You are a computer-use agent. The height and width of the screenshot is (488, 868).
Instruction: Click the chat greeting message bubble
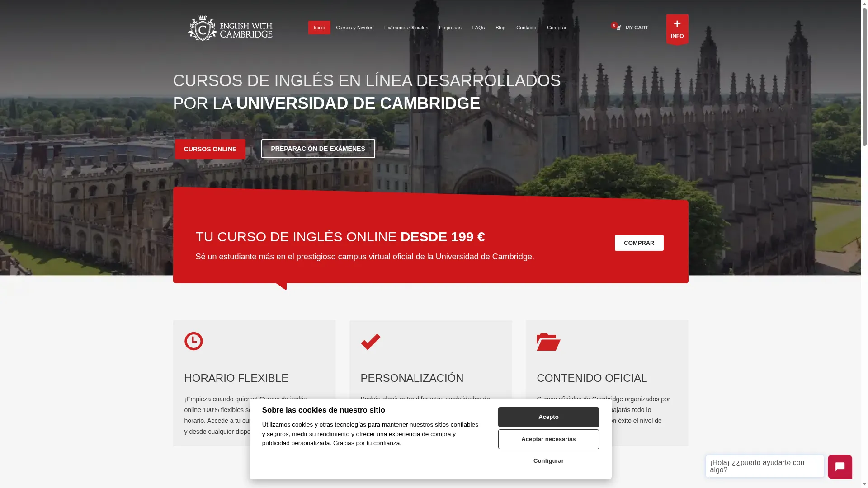[x=765, y=466]
